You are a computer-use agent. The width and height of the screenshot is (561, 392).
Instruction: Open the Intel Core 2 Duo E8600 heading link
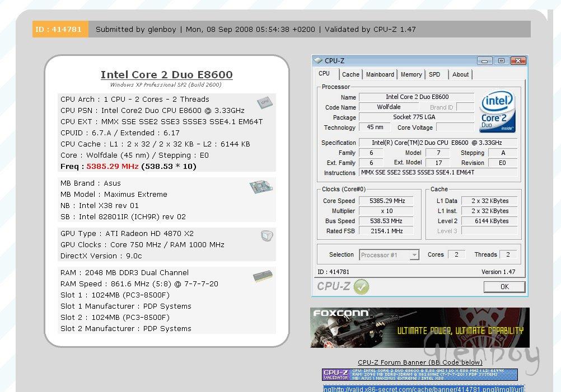click(x=166, y=74)
